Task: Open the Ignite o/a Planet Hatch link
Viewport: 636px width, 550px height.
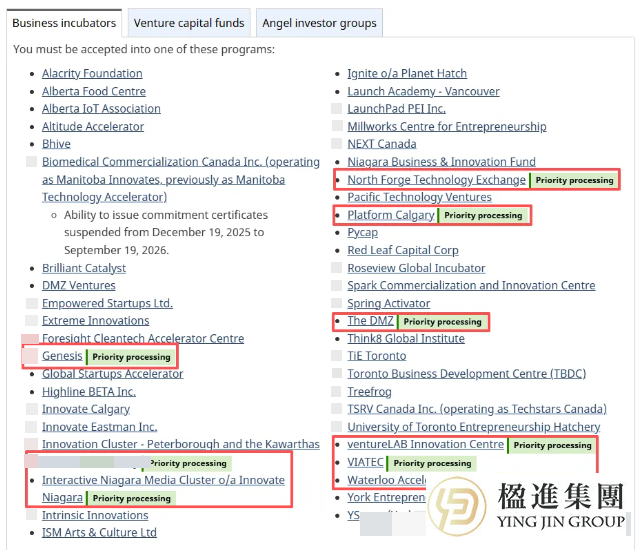Action: [x=407, y=73]
